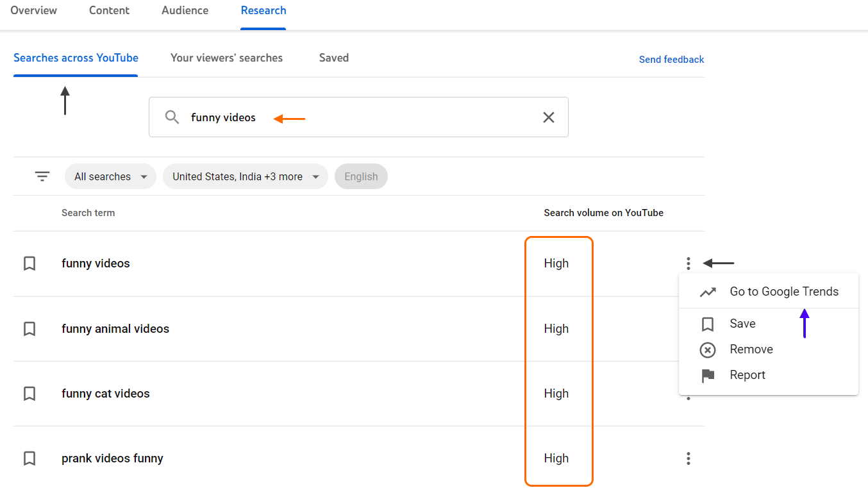Bookmark the 'funny videos' search term

[x=29, y=264]
